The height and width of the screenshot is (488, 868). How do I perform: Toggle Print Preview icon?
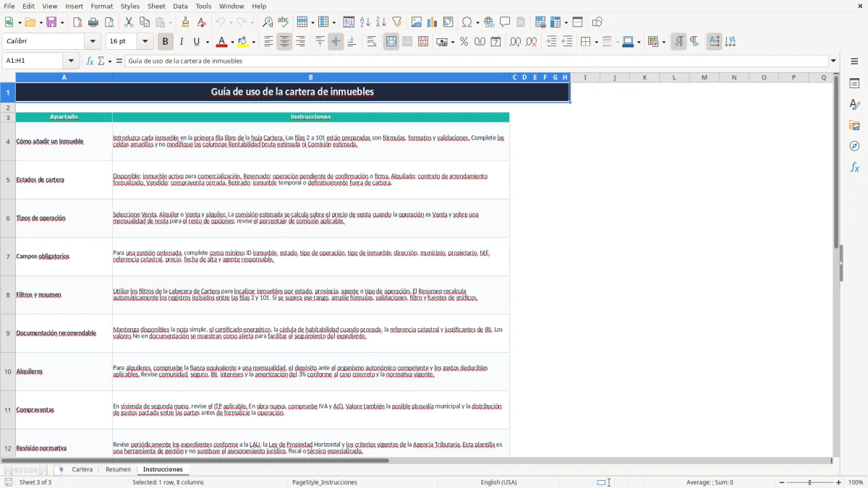pyautogui.click(x=109, y=22)
